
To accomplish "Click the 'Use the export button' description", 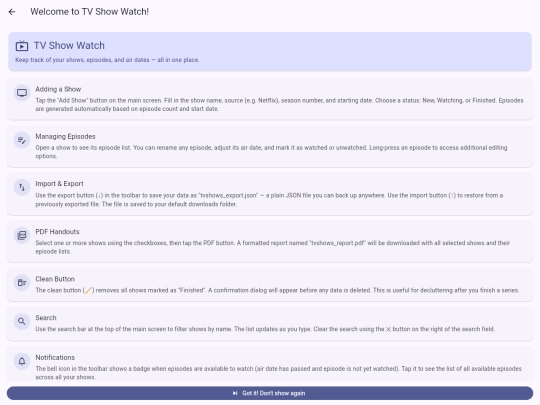I will [x=269, y=200].
